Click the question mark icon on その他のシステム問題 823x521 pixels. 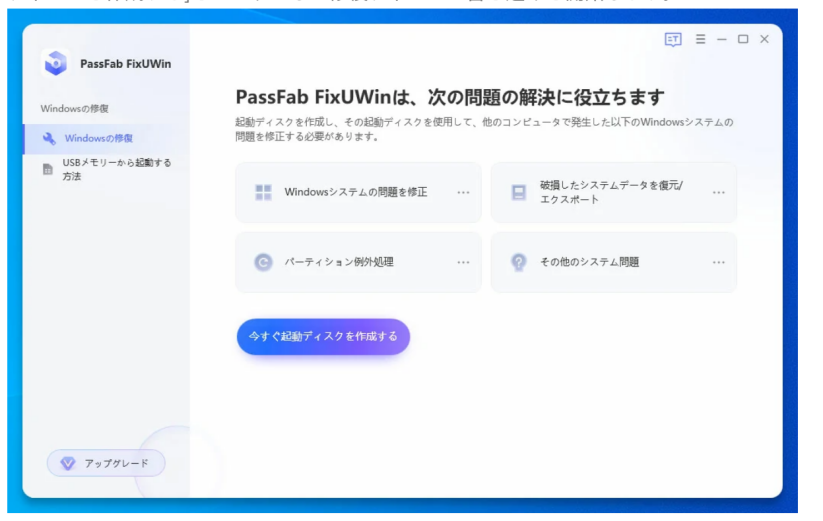tap(519, 262)
